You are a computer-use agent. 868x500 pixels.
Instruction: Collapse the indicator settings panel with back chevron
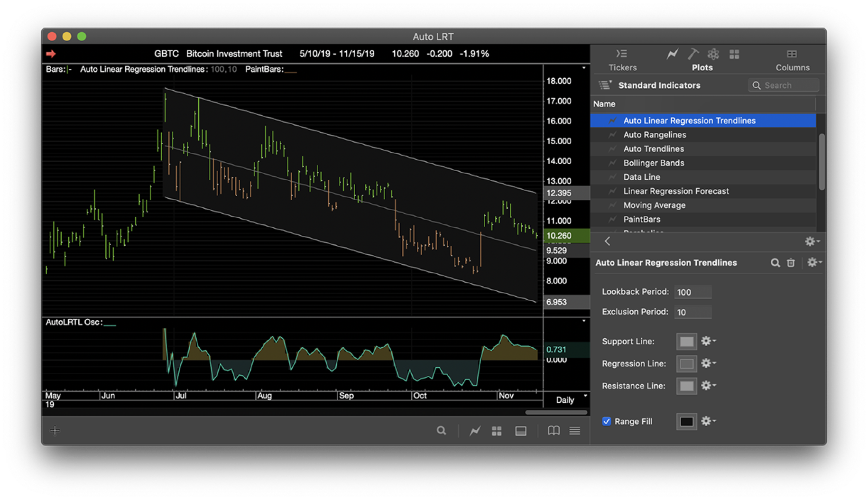pyautogui.click(x=608, y=241)
